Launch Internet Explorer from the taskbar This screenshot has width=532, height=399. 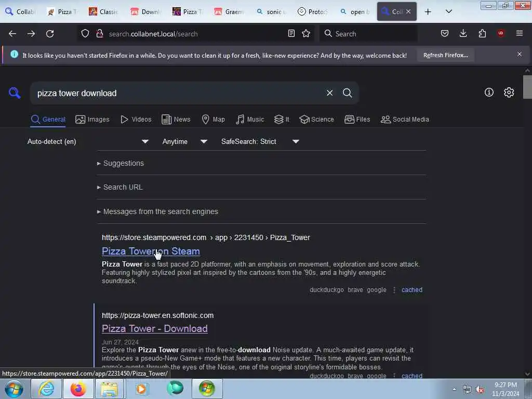46,389
